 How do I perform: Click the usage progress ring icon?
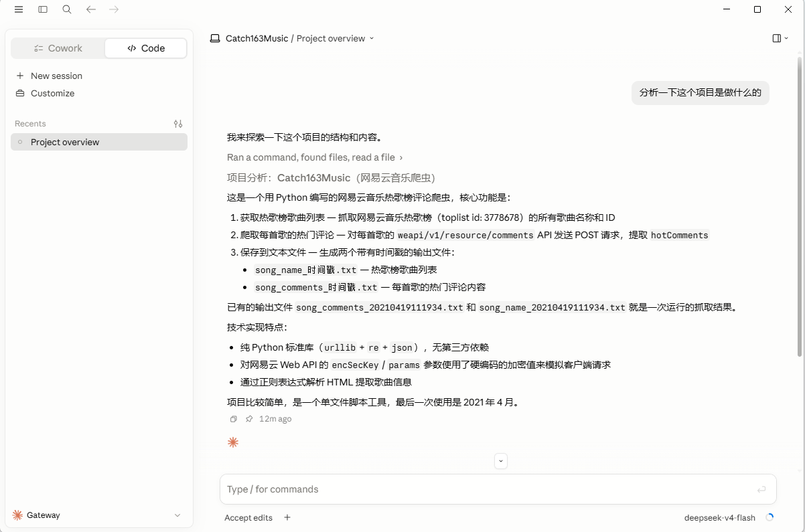click(770, 517)
